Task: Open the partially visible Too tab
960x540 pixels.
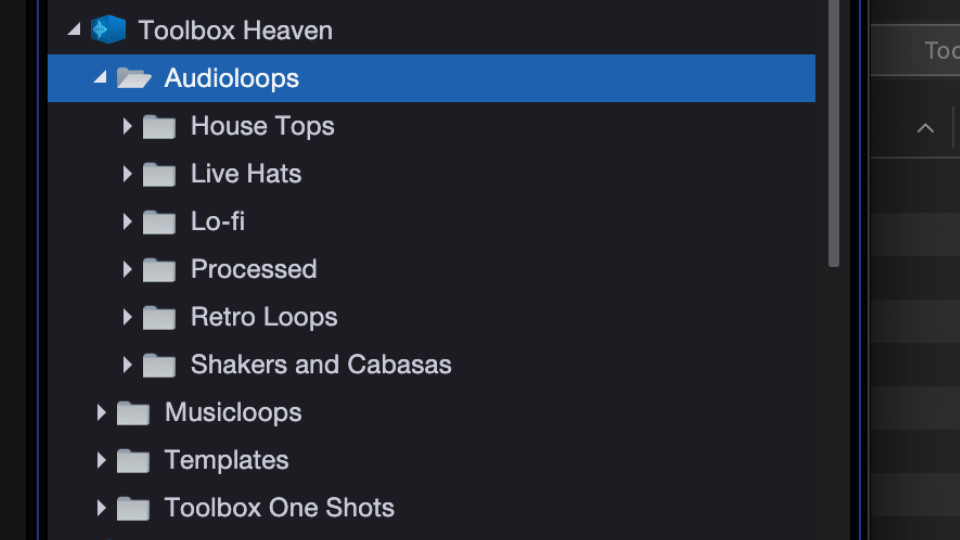Action: pyautogui.click(x=940, y=51)
